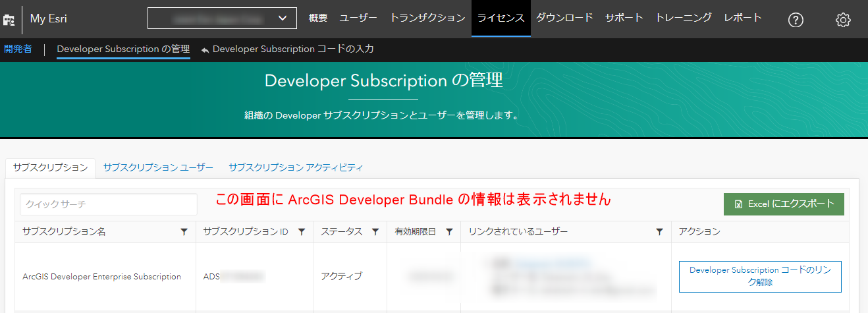Click the アクション column header
Screen dimensions: 868x313
699,232
